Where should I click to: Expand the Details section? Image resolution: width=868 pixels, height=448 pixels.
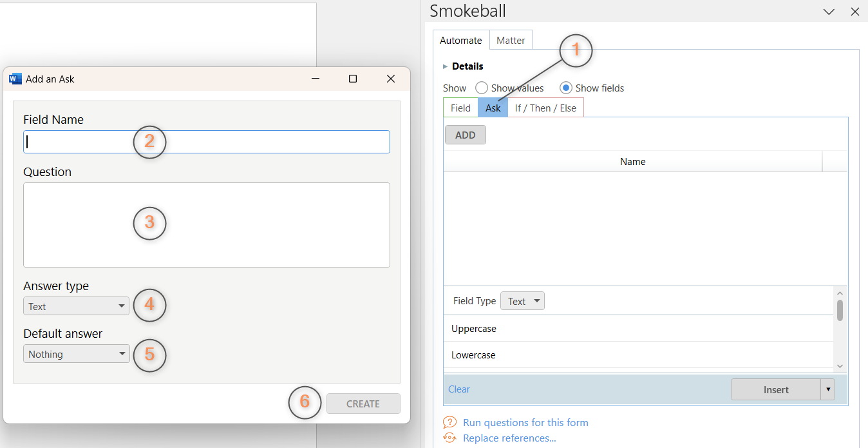[x=446, y=66]
